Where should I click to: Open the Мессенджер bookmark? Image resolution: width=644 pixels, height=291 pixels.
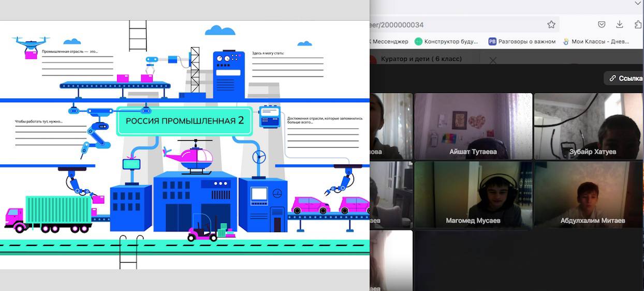coord(390,41)
